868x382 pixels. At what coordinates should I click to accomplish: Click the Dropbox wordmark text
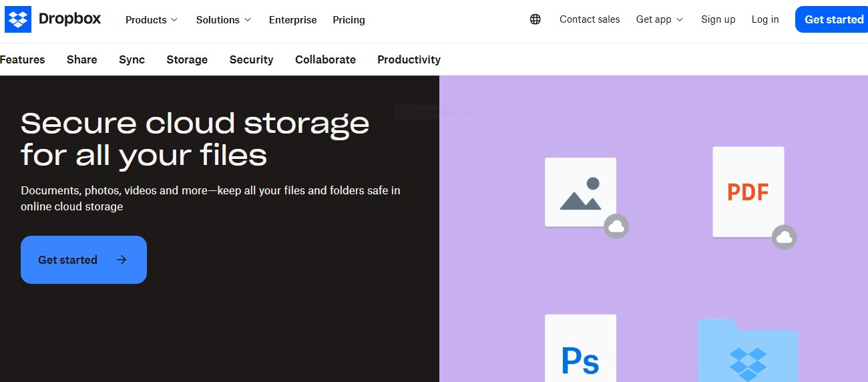click(70, 19)
